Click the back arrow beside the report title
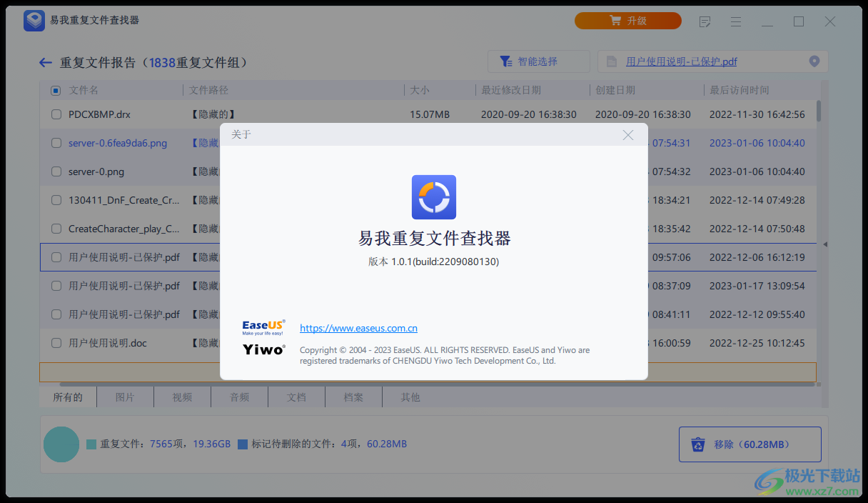 (x=46, y=63)
